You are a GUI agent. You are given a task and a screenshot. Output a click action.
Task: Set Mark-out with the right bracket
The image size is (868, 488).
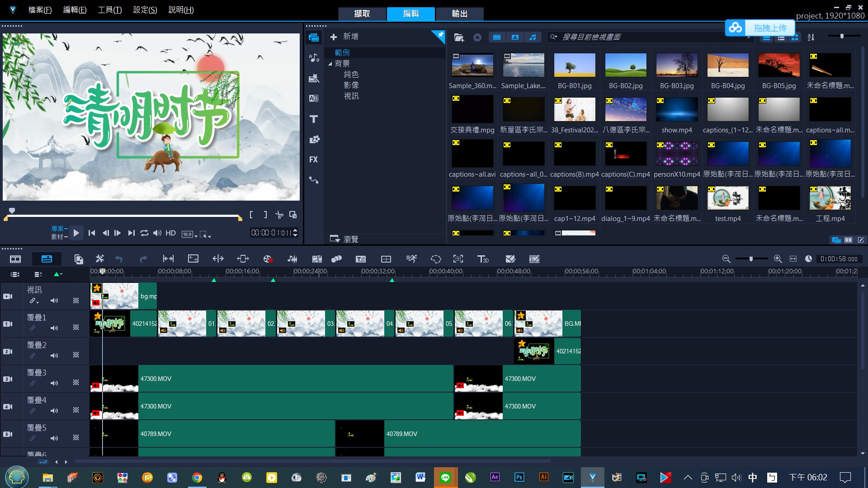tap(265, 215)
